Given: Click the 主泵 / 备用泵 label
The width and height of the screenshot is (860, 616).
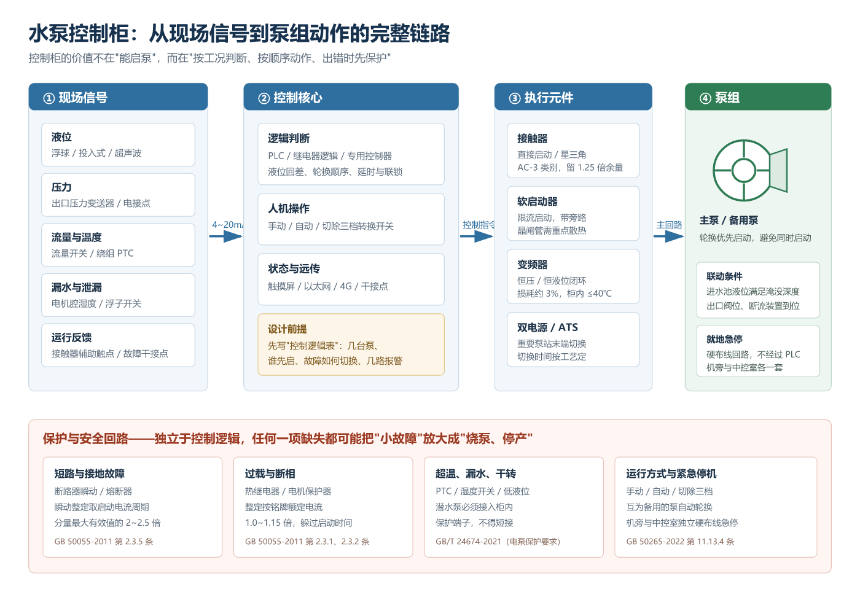Looking at the screenshot, I should tap(729, 220).
